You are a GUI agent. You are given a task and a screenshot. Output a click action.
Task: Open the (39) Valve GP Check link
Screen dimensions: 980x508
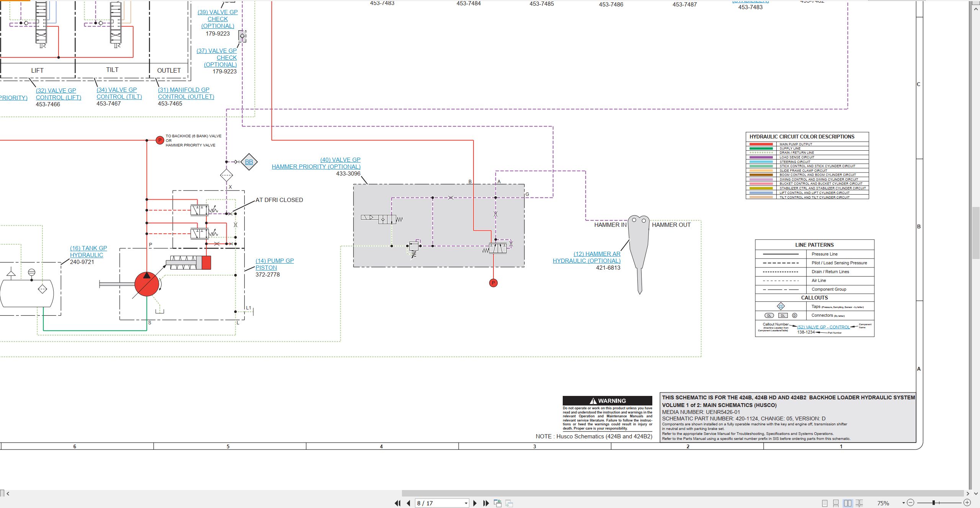point(217,19)
